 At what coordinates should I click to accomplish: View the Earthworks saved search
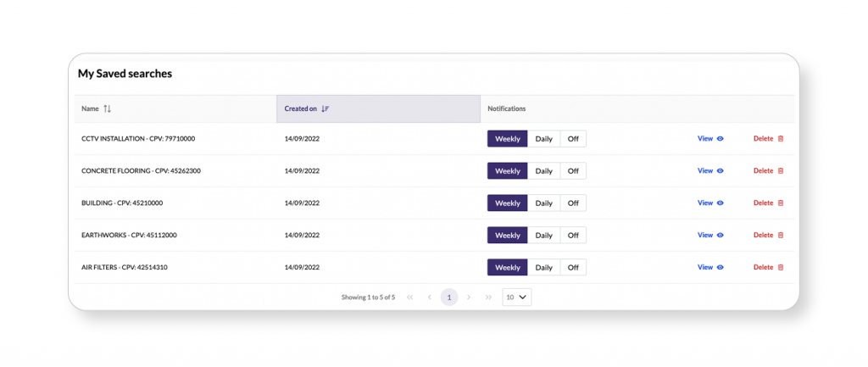tap(705, 236)
